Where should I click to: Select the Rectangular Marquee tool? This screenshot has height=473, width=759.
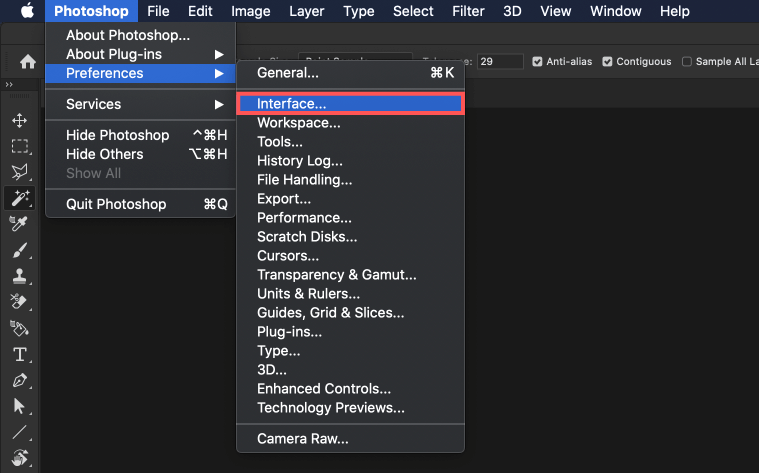click(19, 146)
